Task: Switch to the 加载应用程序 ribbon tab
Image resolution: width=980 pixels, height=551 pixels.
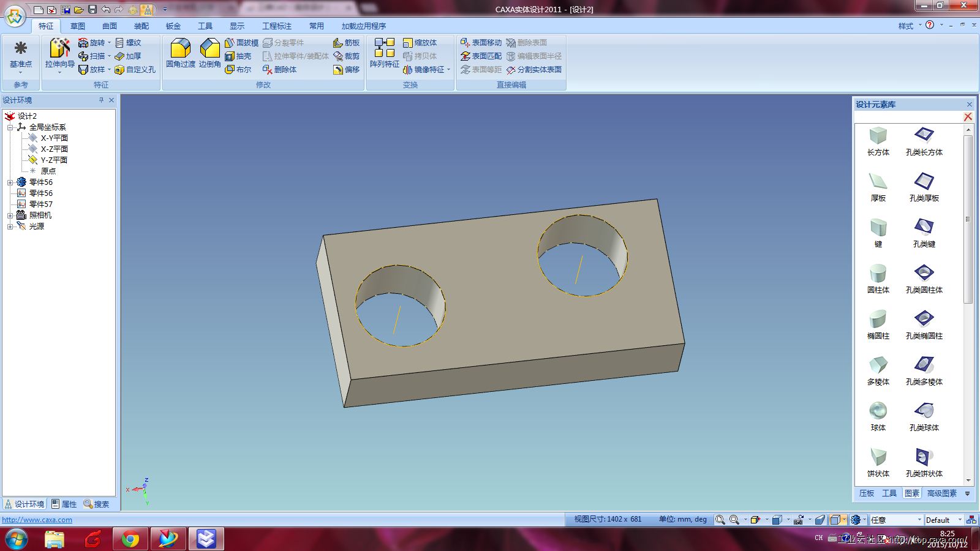Action: pyautogui.click(x=364, y=26)
